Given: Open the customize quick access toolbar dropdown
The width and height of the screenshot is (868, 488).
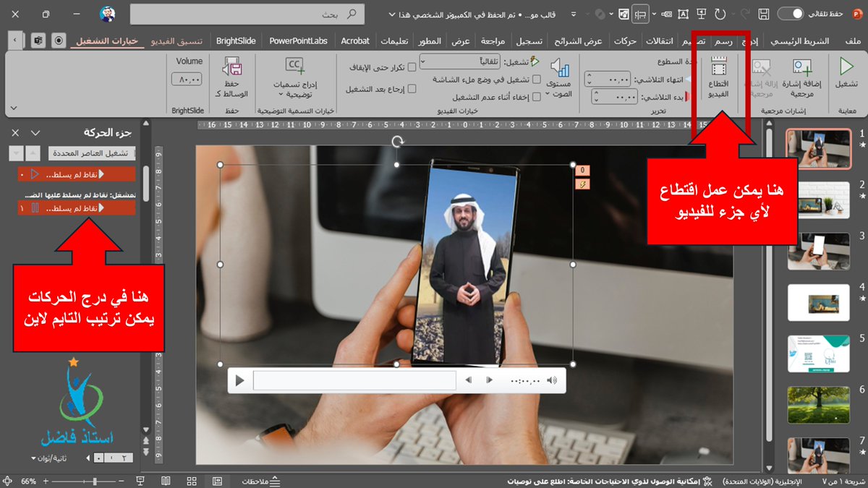Looking at the screenshot, I should [574, 14].
